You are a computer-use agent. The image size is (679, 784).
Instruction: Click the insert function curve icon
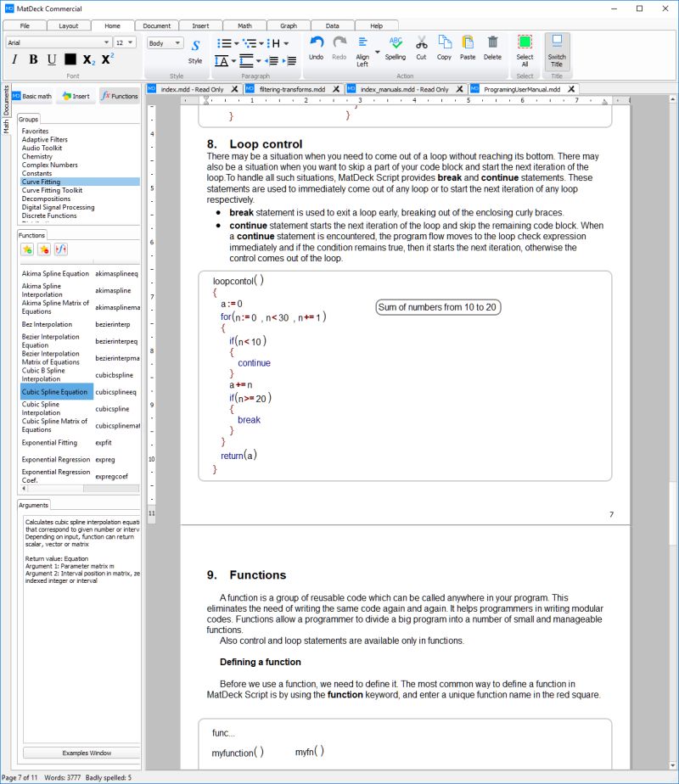61,249
